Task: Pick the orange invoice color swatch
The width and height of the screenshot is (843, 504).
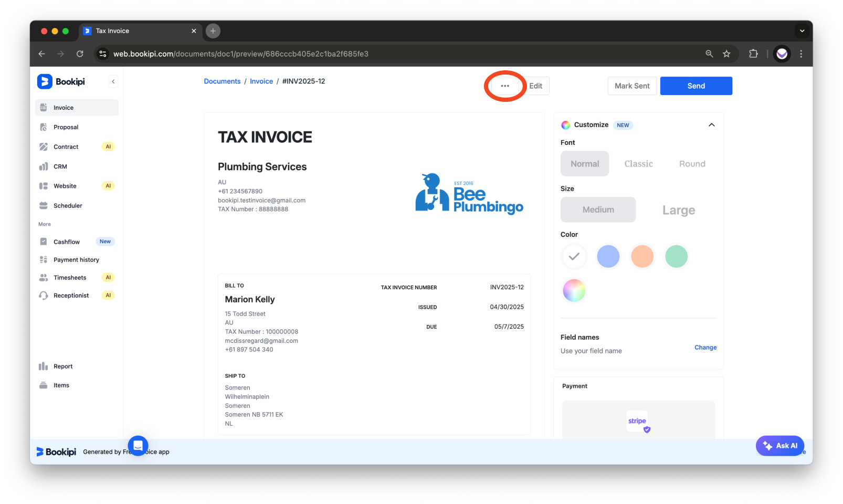Action: click(642, 256)
